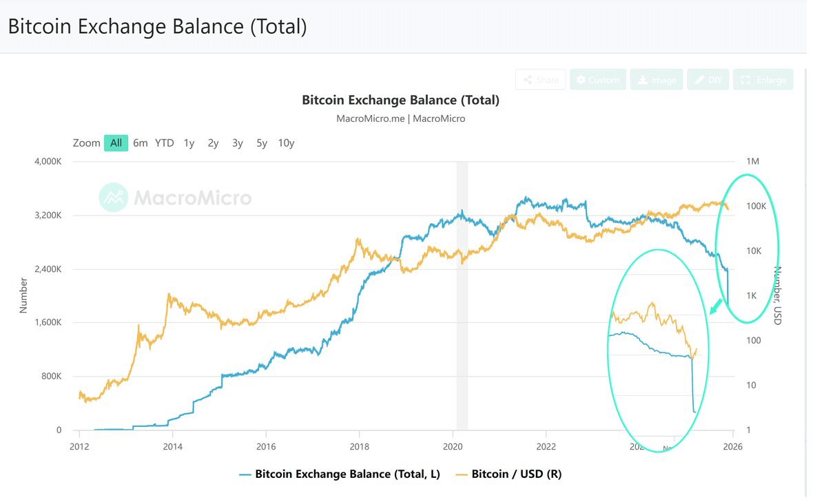Click the Share button
This screenshot has width=826, height=504.
tap(541, 80)
